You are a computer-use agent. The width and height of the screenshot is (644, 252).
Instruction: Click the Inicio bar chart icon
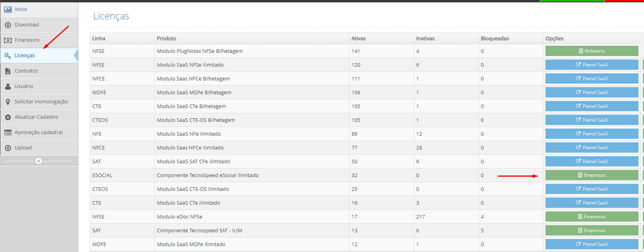tap(8, 9)
